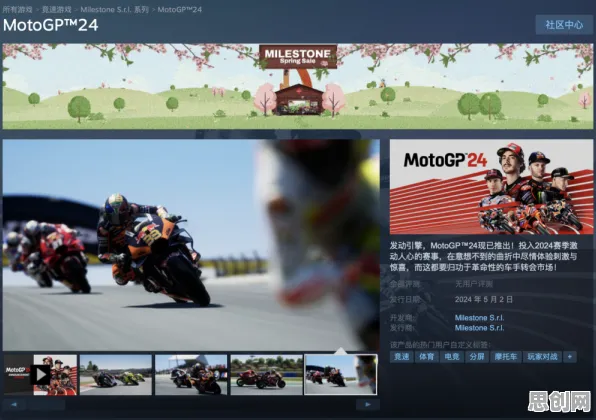Select the 体育 tag
Screen dimensions: 596x420
426,357
